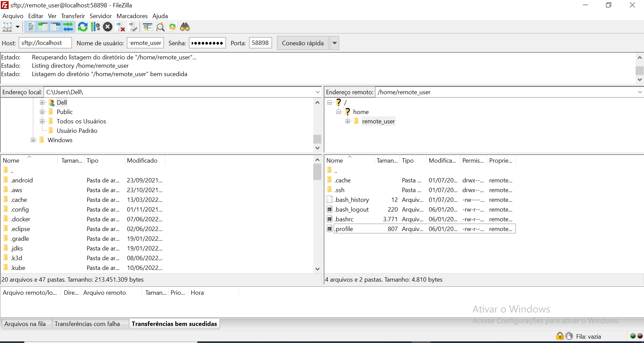Click the Nome de usuário field
The image size is (644, 343).
[145, 43]
